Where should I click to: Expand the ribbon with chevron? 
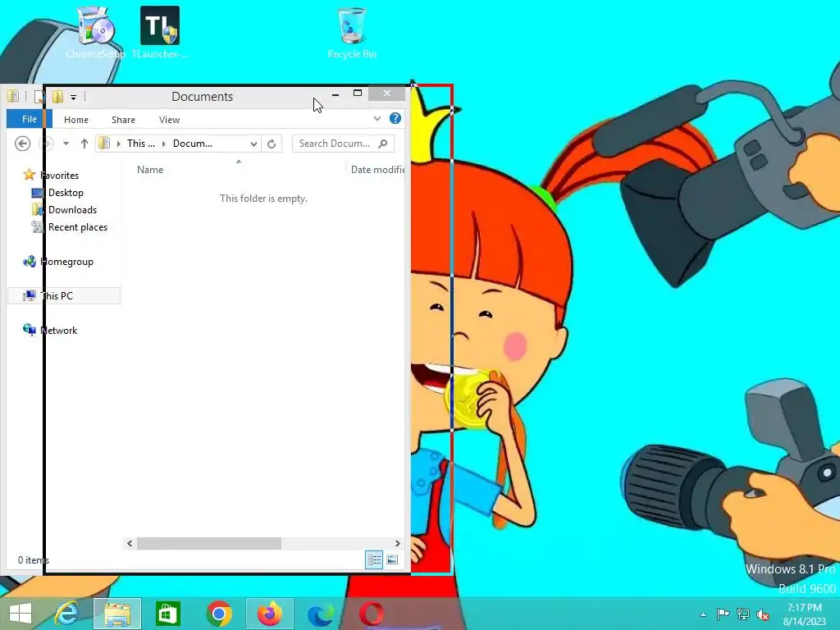tap(377, 118)
